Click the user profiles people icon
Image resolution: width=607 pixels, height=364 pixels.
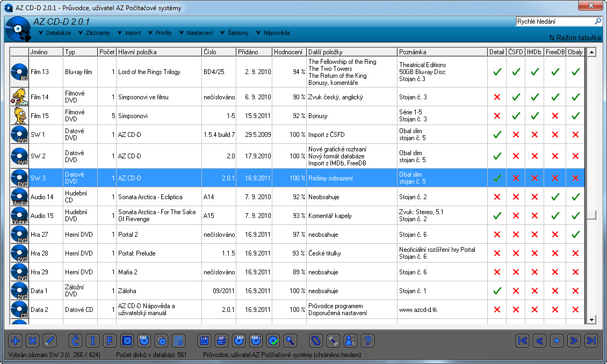click(350, 341)
